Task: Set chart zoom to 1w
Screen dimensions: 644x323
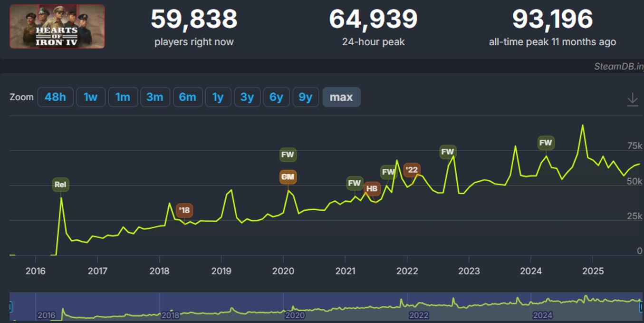Action: coord(91,97)
